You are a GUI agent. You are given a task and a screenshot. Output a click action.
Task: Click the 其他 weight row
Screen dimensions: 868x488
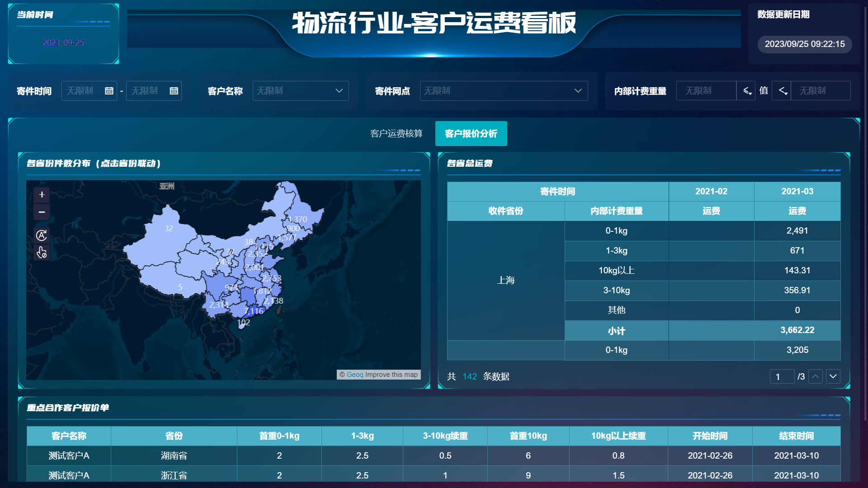[x=617, y=310]
